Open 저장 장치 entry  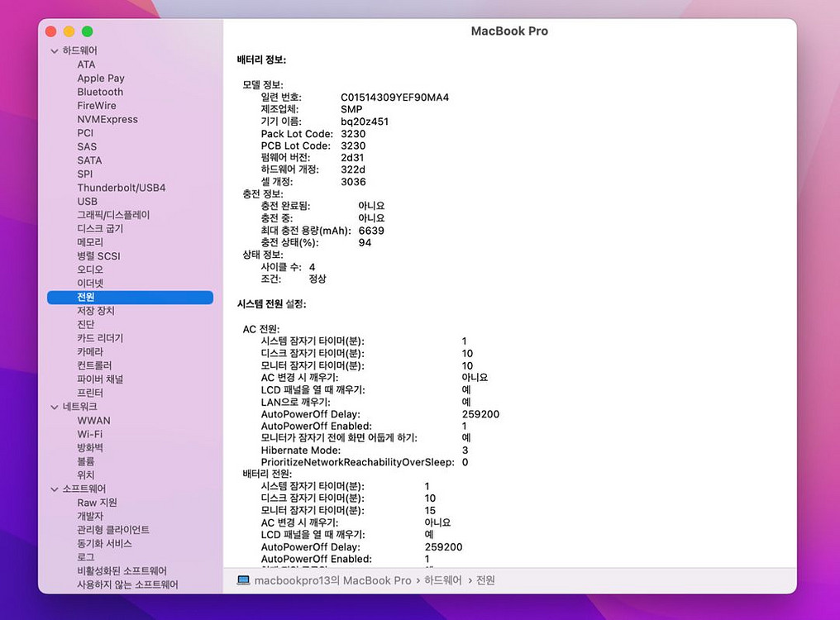(x=96, y=311)
